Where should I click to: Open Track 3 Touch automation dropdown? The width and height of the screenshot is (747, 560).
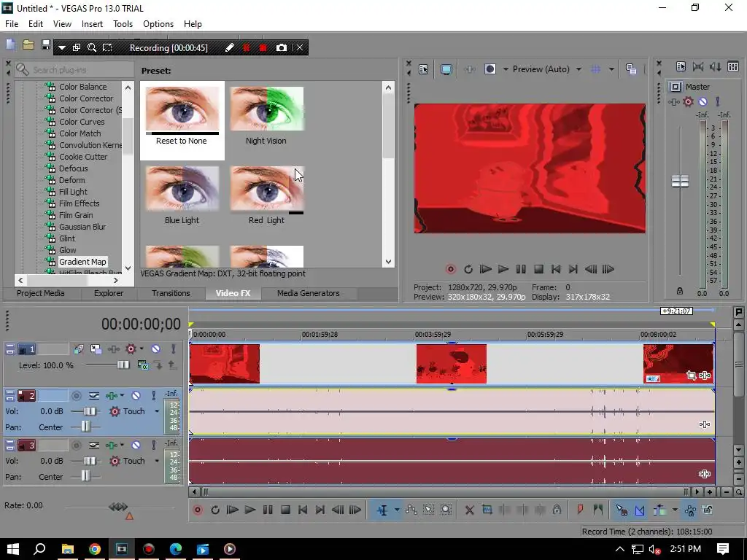pyautogui.click(x=157, y=461)
